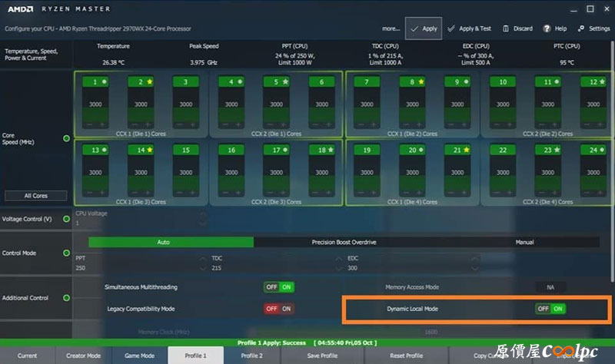Toggle Control Mode green enable indicator

coord(66,253)
